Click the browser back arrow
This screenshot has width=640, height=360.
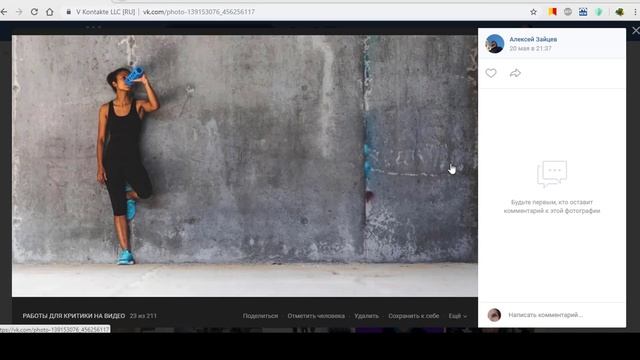click(4, 12)
